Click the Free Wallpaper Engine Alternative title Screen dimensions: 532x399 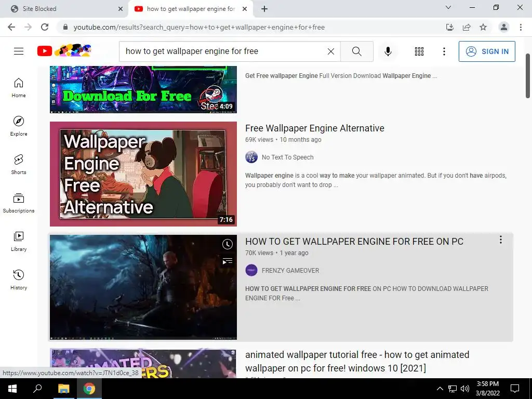click(314, 128)
